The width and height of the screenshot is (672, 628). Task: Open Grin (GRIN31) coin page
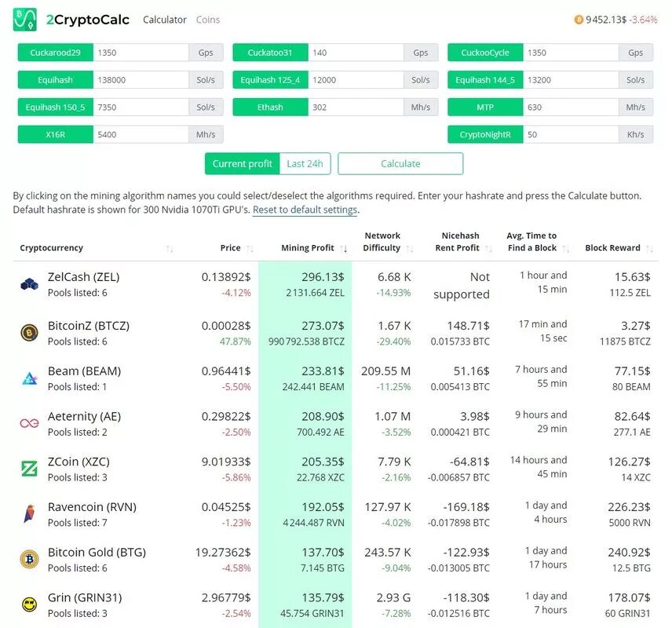coord(85,597)
